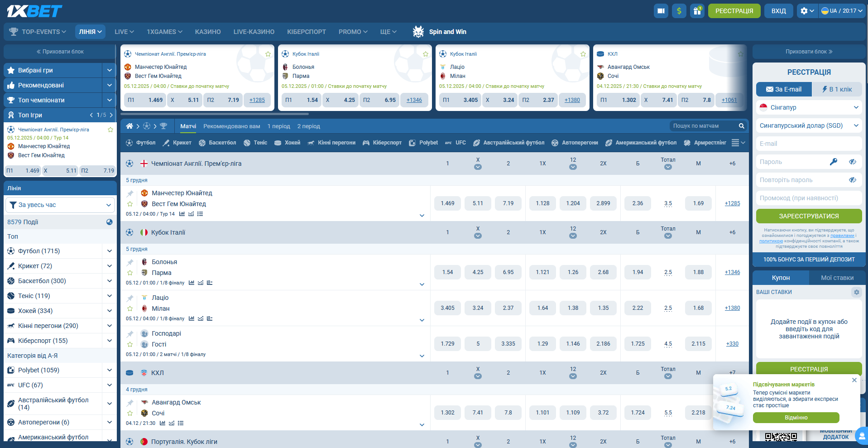The height and width of the screenshot is (448, 868).
Task: Expand the За увесь час period filter
Action: 60,205
